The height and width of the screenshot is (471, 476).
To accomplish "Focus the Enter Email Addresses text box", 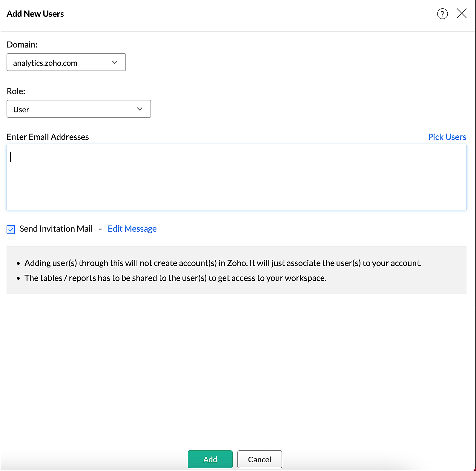I will (x=236, y=178).
